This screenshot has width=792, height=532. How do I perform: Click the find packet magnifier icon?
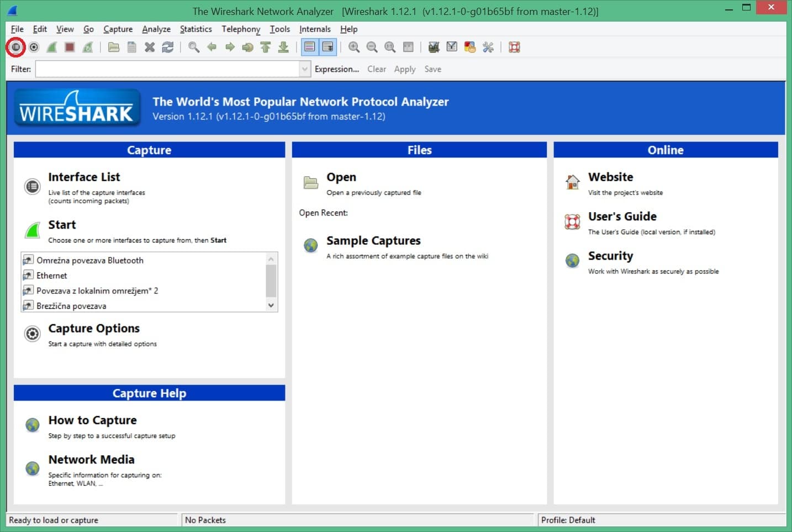click(193, 48)
